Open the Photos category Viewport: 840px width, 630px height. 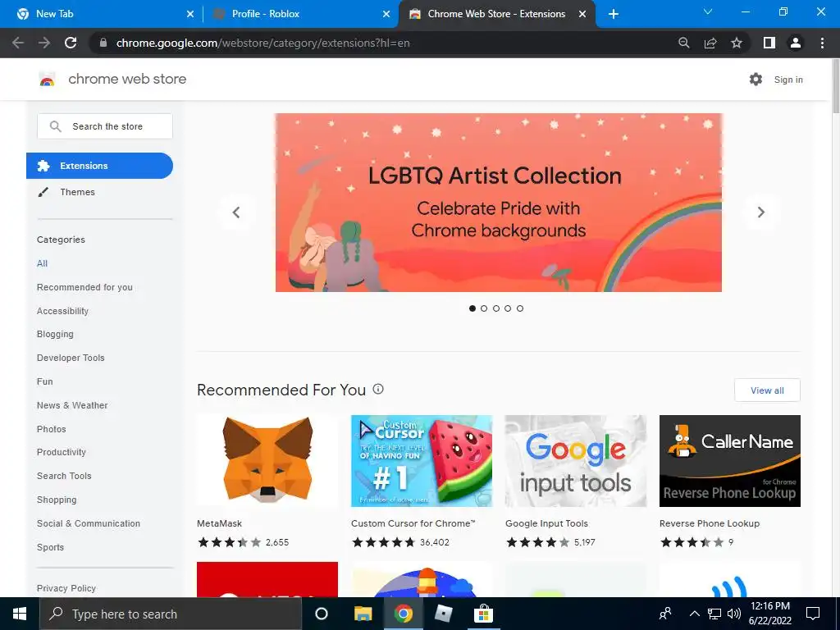pyautogui.click(x=52, y=429)
